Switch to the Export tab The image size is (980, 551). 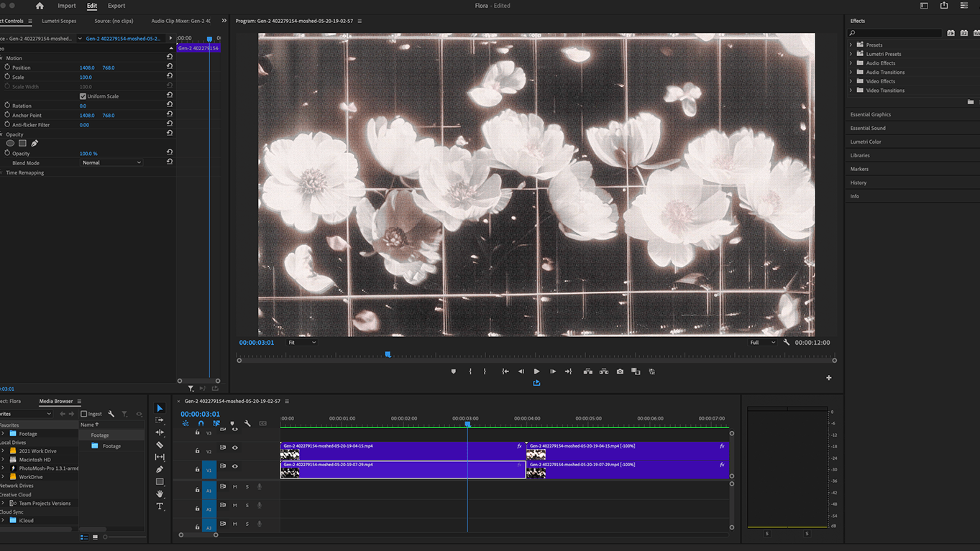click(x=116, y=6)
